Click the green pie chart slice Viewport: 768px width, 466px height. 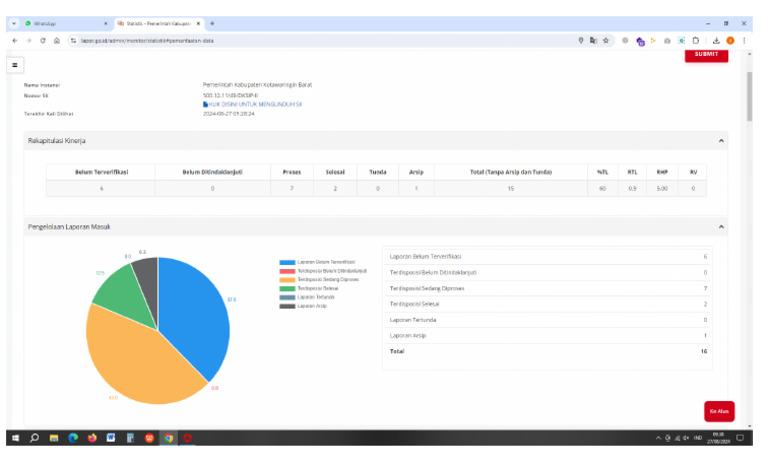click(x=122, y=296)
